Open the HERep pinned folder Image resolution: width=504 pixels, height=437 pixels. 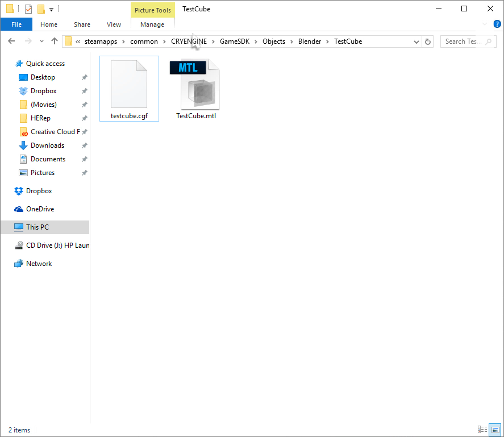pos(40,118)
